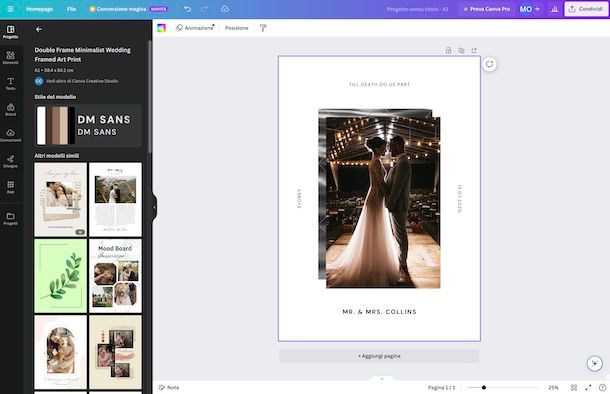Click the refresh comment circular button

[489, 64]
